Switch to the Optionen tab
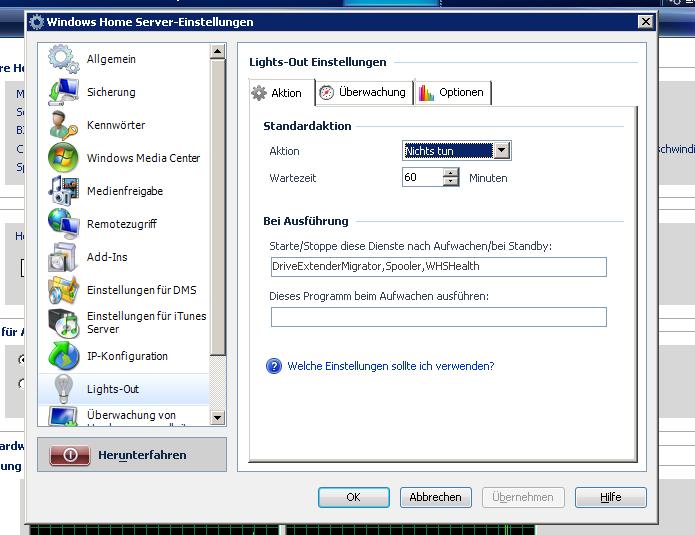This screenshot has height=535, width=695. (453, 92)
